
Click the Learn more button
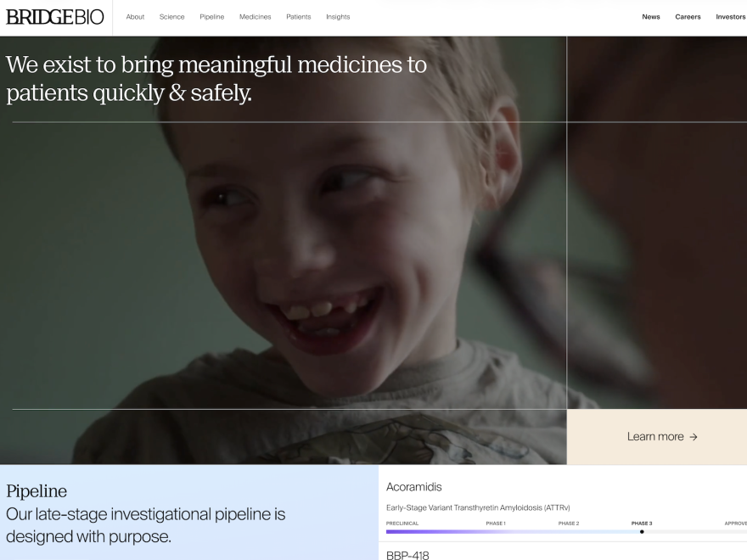coord(657,437)
